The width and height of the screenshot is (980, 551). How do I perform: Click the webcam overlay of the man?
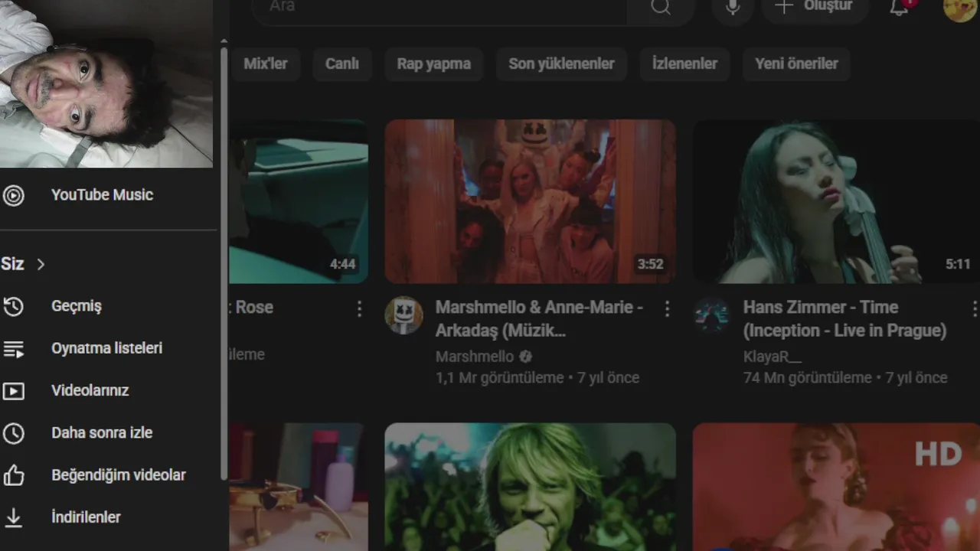(x=106, y=83)
